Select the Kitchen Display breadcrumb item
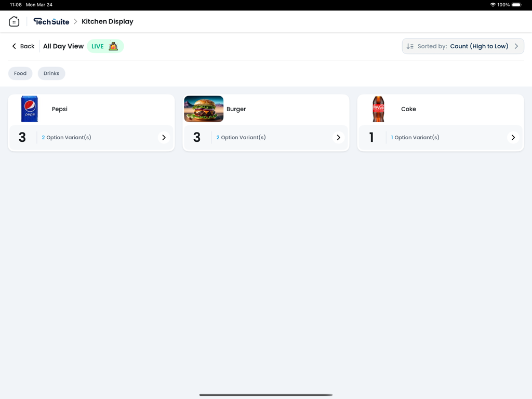 107,21
